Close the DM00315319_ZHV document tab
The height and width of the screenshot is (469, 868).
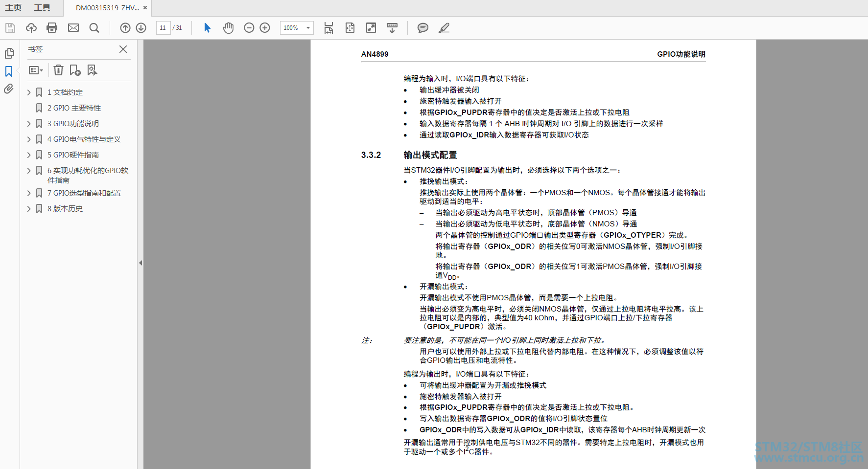(145, 8)
